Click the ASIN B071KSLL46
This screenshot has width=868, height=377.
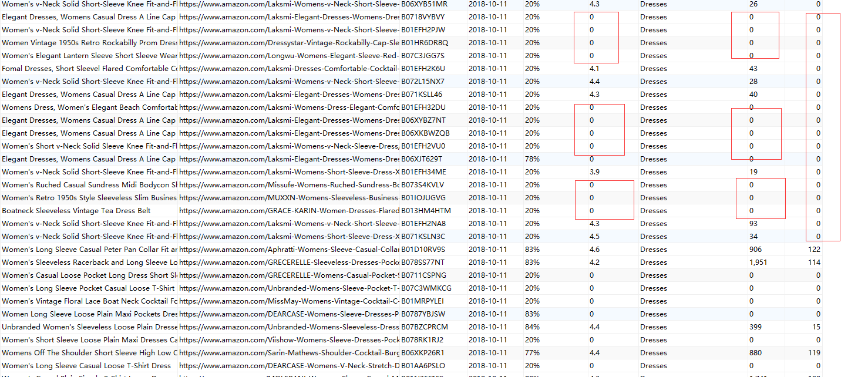(x=422, y=94)
